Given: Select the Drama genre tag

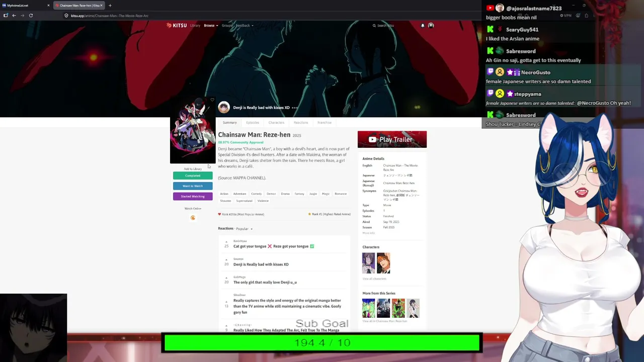Looking at the screenshot, I should (x=285, y=194).
